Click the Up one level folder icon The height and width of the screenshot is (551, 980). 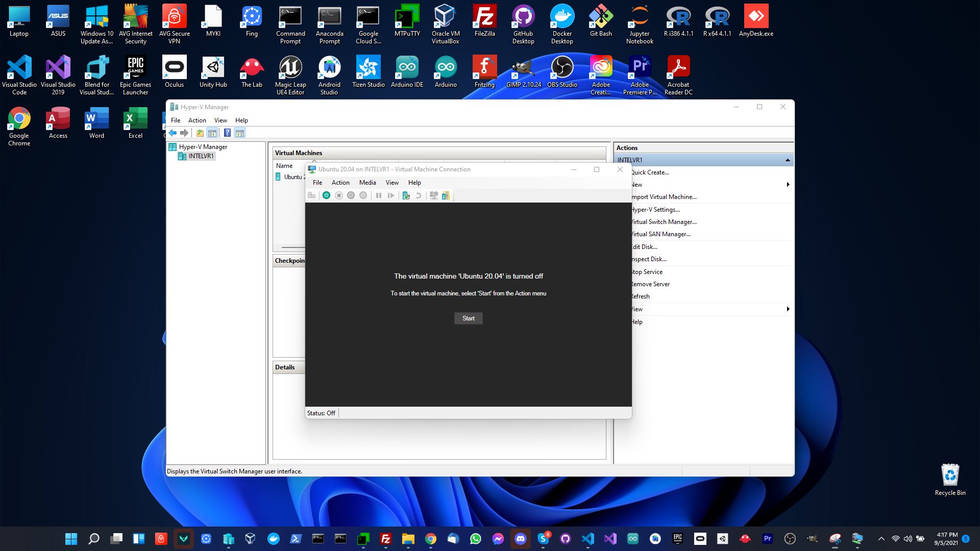tap(200, 133)
